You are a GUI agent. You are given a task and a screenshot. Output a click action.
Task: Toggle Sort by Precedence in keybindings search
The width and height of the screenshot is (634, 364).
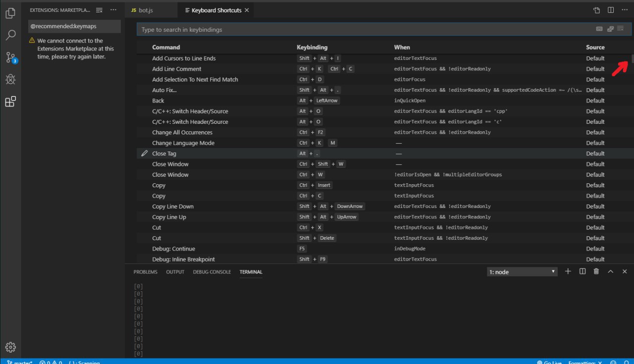point(610,29)
